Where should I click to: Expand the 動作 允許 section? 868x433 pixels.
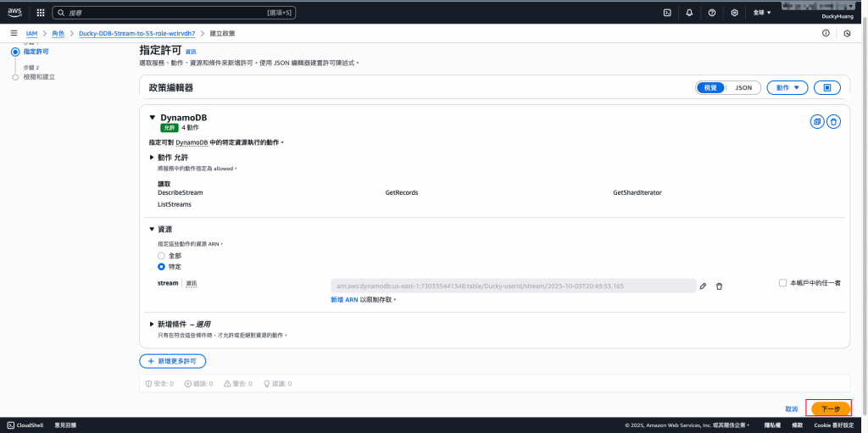click(x=151, y=158)
